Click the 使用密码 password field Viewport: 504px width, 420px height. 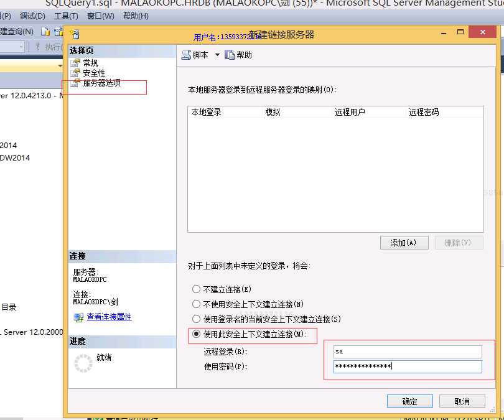tap(408, 366)
